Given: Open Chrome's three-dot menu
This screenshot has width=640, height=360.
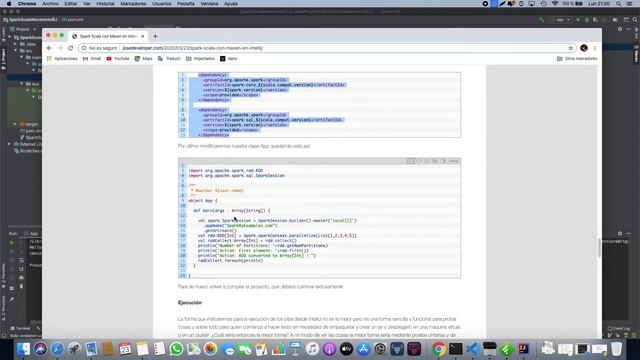Looking at the screenshot, I should 595,48.
